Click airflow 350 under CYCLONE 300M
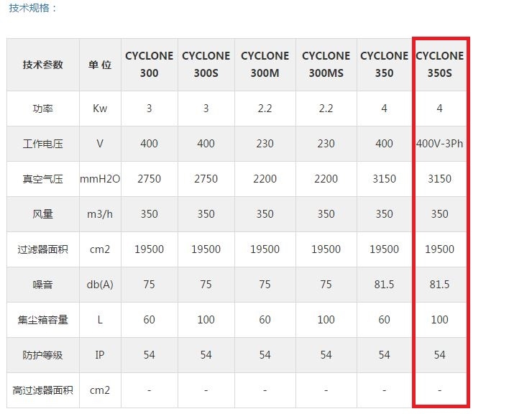Viewport: 532px width, 414px height. [x=265, y=214]
